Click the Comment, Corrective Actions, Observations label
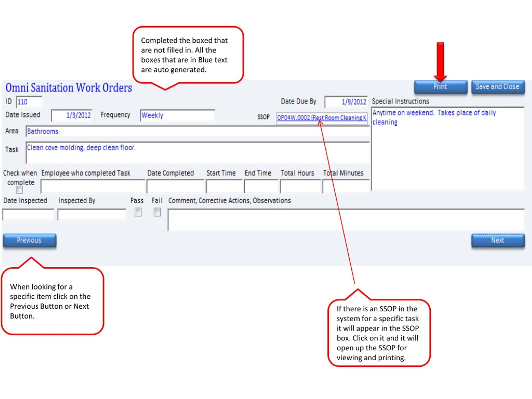The image size is (532, 399). click(x=229, y=201)
